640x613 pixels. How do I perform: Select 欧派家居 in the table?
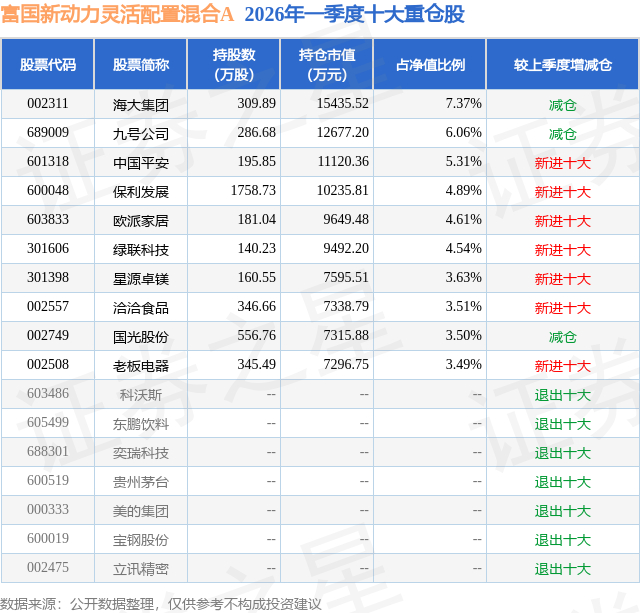(141, 221)
